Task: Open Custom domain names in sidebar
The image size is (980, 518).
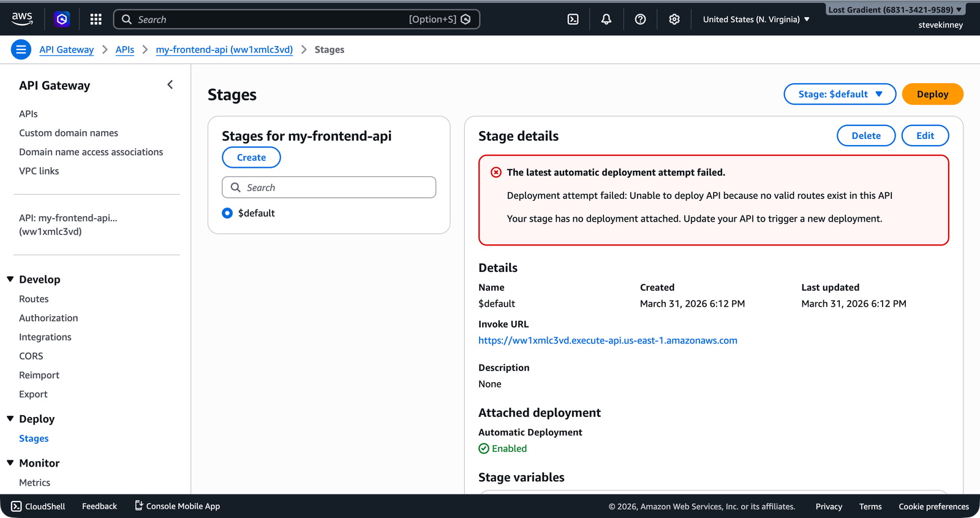Action: tap(69, 133)
